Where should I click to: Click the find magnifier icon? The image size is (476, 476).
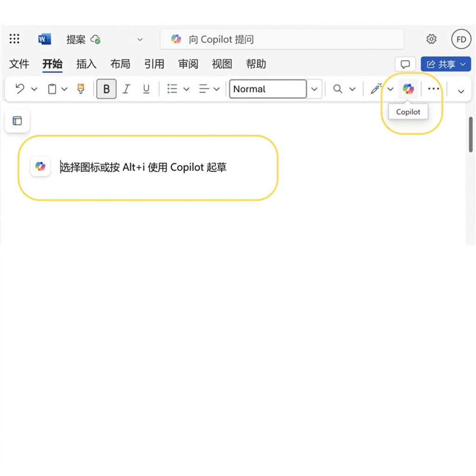coord(337,89)
